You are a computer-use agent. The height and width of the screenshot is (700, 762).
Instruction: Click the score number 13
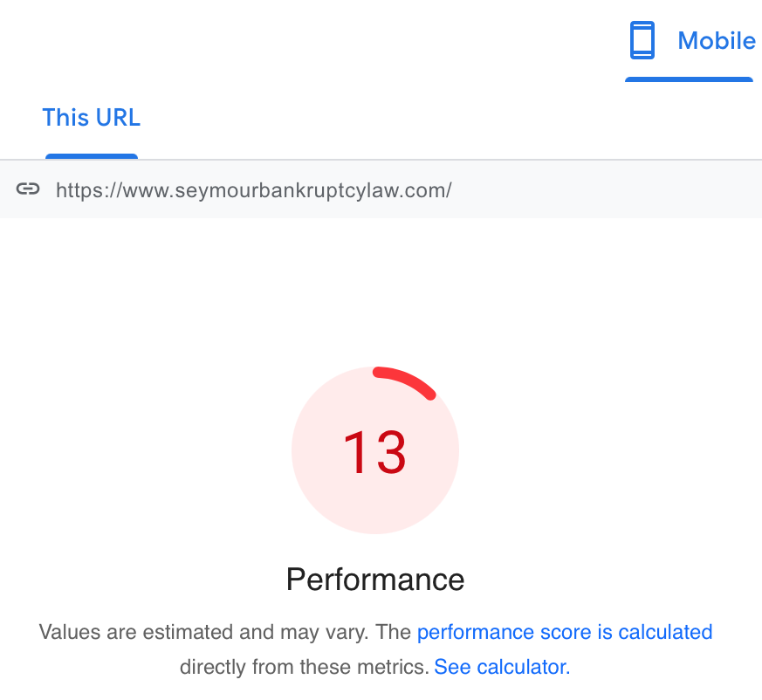(x=374, y=452)
